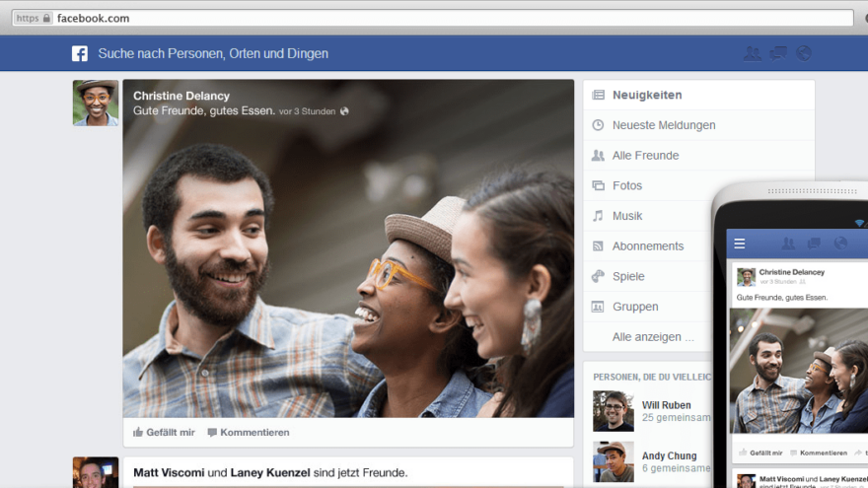This screenshot has width=868, height=488.
Task: Click the groups icon beside Gruppen
Action: coord(598,307)
